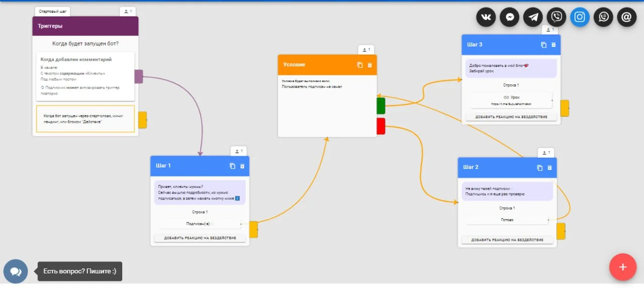Viewport: 644px width, 288px height.
Task: Select the Instagram channel icon
Action: pyautogui.click(x=580, y=17)
